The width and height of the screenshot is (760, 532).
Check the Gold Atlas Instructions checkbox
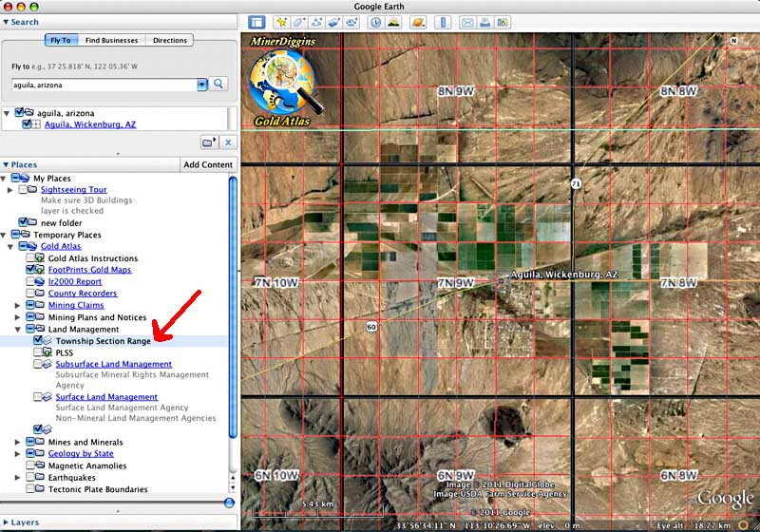pyautogui.click(x=30, y=257)
